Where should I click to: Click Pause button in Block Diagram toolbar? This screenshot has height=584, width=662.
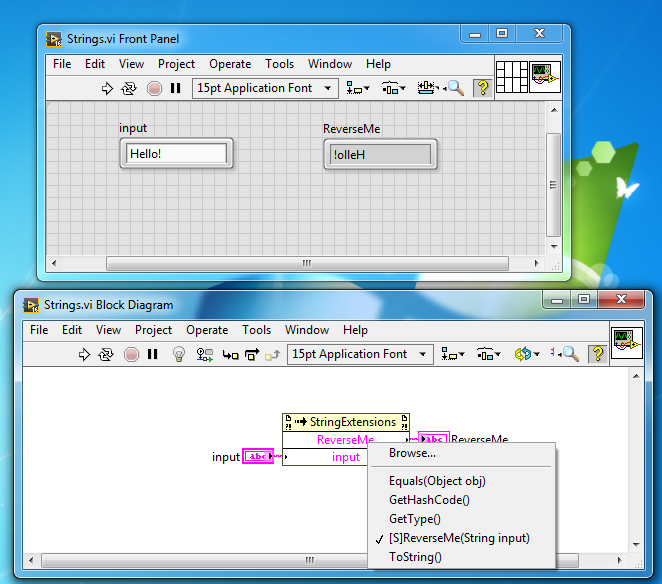[x=153, y=354]
